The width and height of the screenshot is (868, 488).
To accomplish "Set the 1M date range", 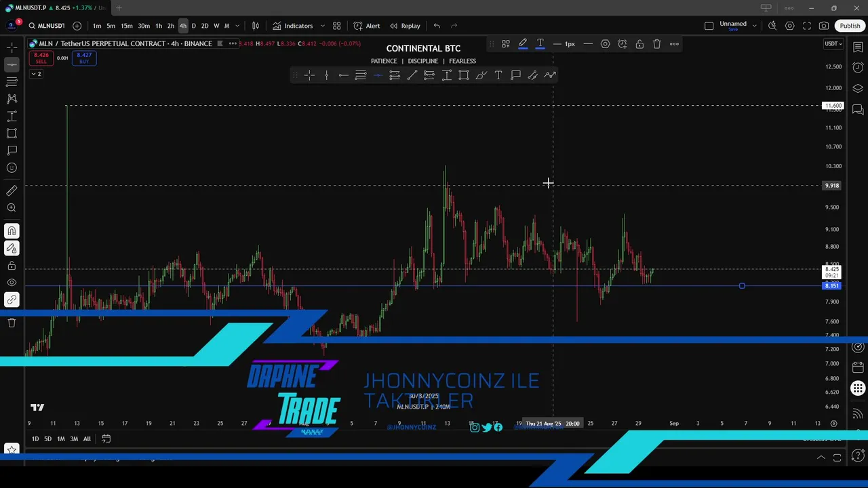I will 61,439.
